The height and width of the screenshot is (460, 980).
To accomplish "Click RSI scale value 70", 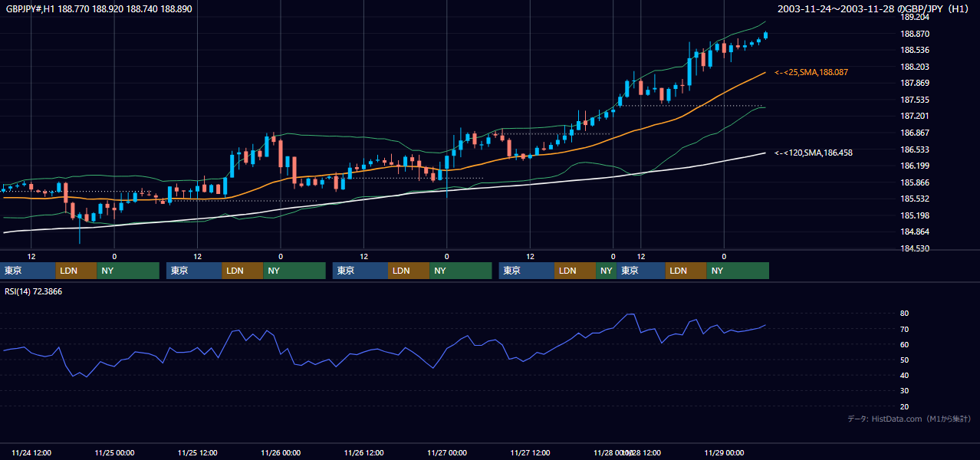I will tap(904, 329).
